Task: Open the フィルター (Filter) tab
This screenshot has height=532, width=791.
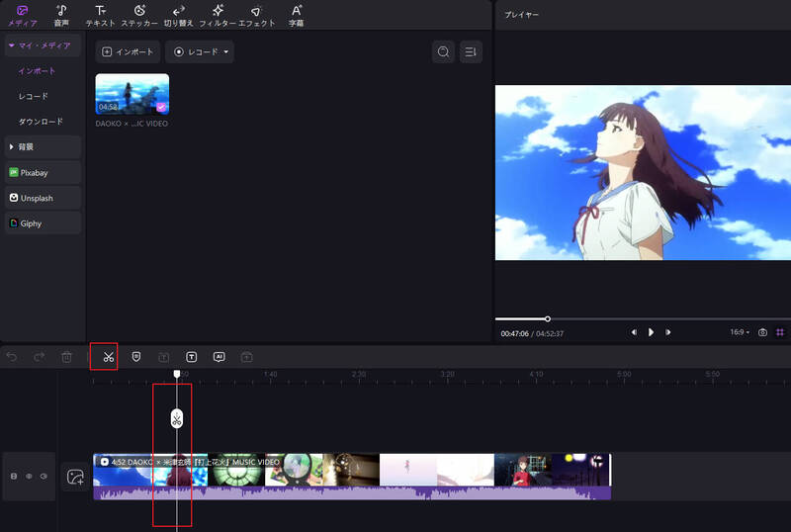Action: pyautogui.click(x=218, y=16)
